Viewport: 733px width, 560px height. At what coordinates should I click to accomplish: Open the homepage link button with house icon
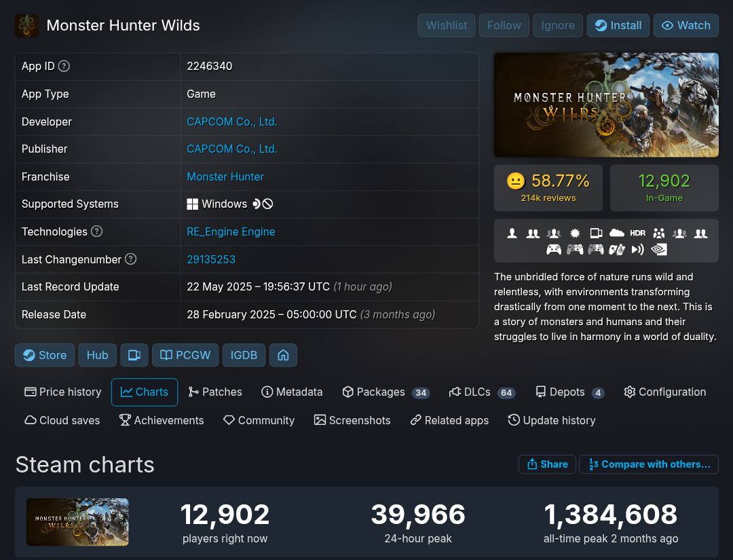coord(283,355)
